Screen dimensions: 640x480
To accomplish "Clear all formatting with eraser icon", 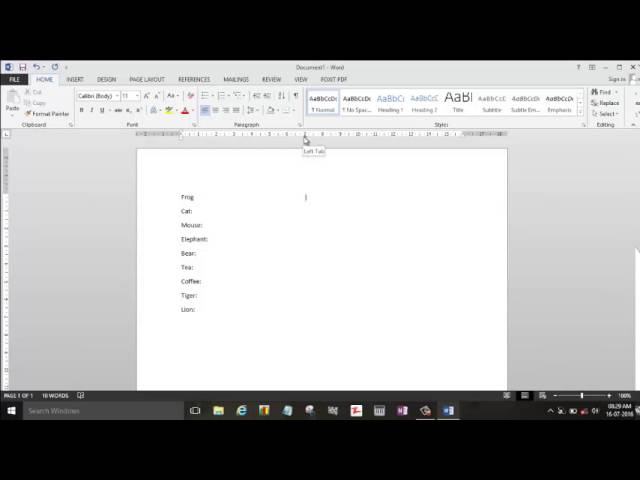I will coord(190,95).
